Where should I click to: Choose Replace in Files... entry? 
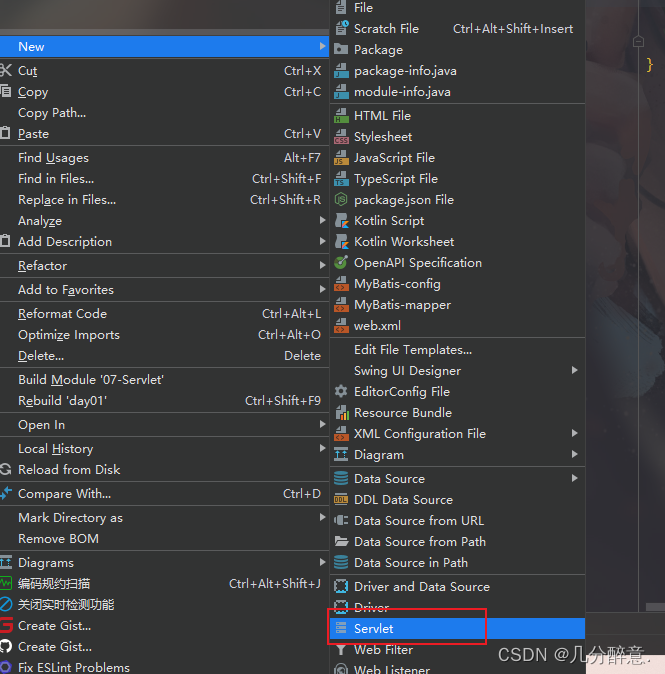[x=164, y=200]
